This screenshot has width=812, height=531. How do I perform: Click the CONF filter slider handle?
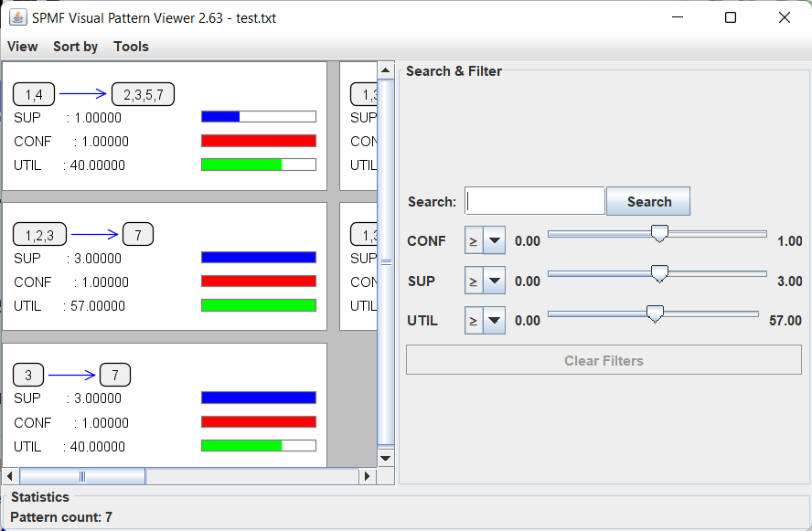click(x=658, y=234)
